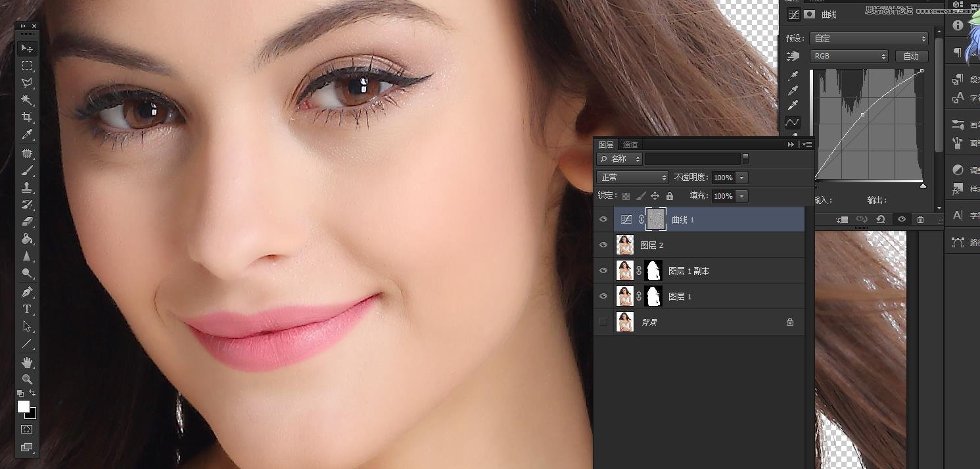Open the 不透明度 opacity slider arrow

click(x=742, y=178)
